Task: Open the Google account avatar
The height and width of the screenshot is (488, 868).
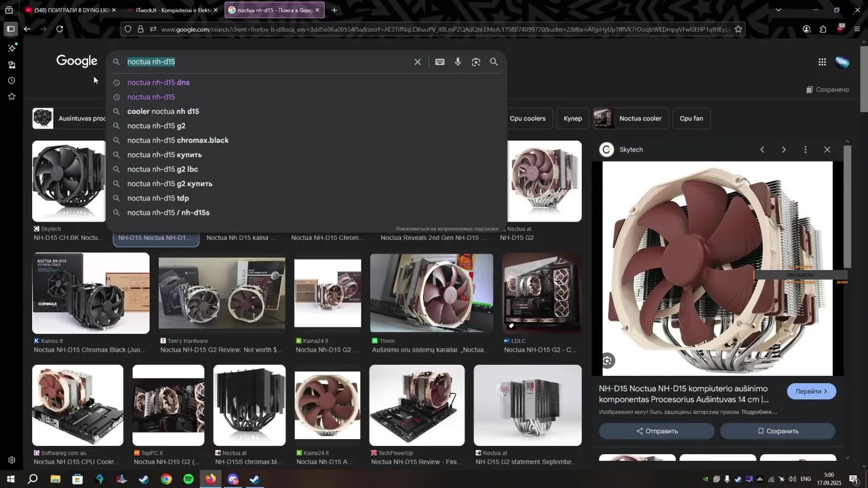Action: 842,62
